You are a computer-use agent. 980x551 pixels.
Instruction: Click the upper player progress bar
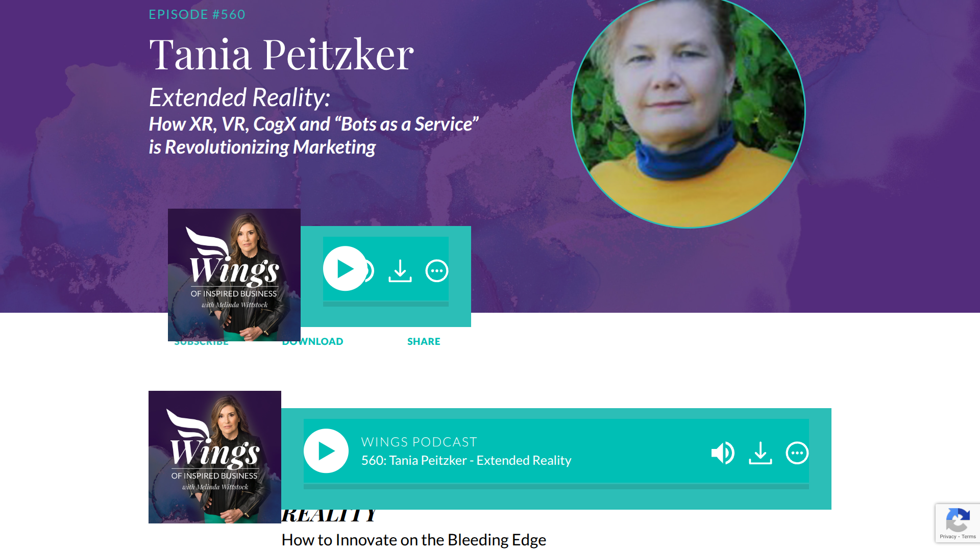point(386,304)
